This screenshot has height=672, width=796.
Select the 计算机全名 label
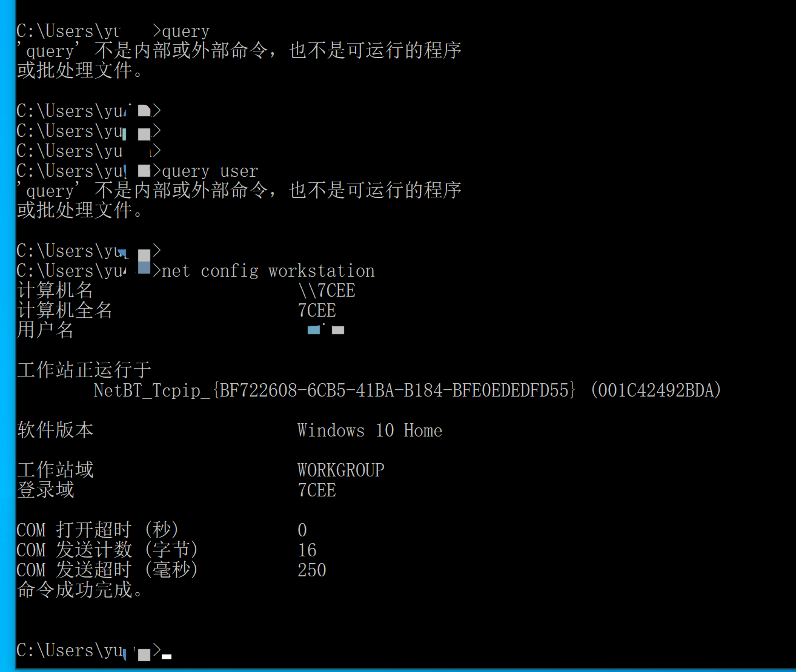[64, 311]
